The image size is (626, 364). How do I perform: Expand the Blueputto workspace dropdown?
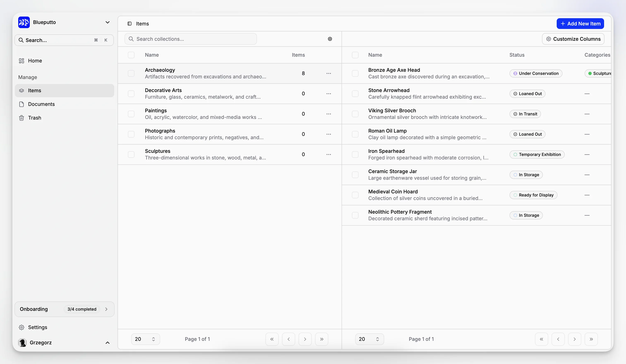(x=108, y=22)
